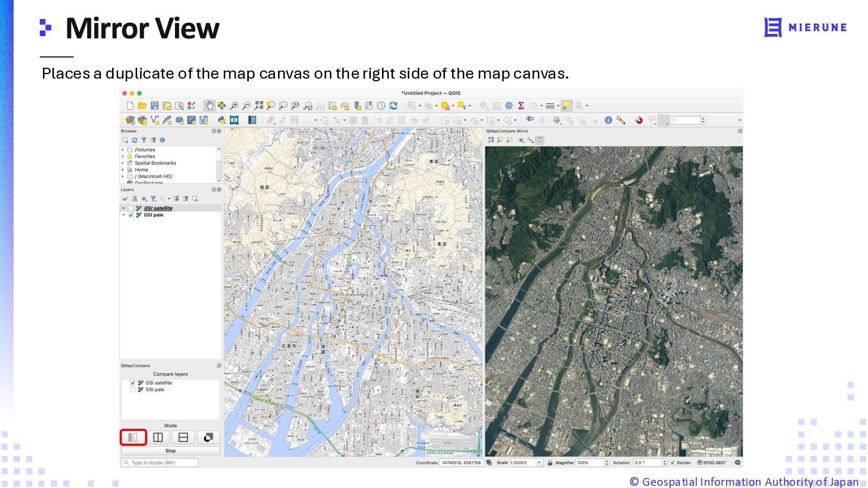The image size is (868, 488).
Task: Choose the horizontal split mode icon
Action: 183,437
